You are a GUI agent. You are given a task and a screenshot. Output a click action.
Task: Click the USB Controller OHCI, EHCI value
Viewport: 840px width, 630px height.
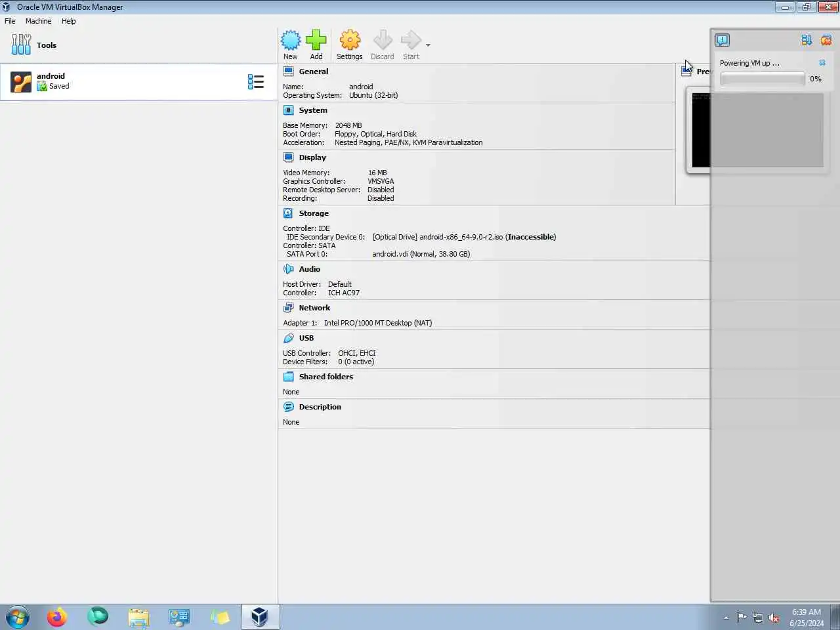click(x=357, y=353)
